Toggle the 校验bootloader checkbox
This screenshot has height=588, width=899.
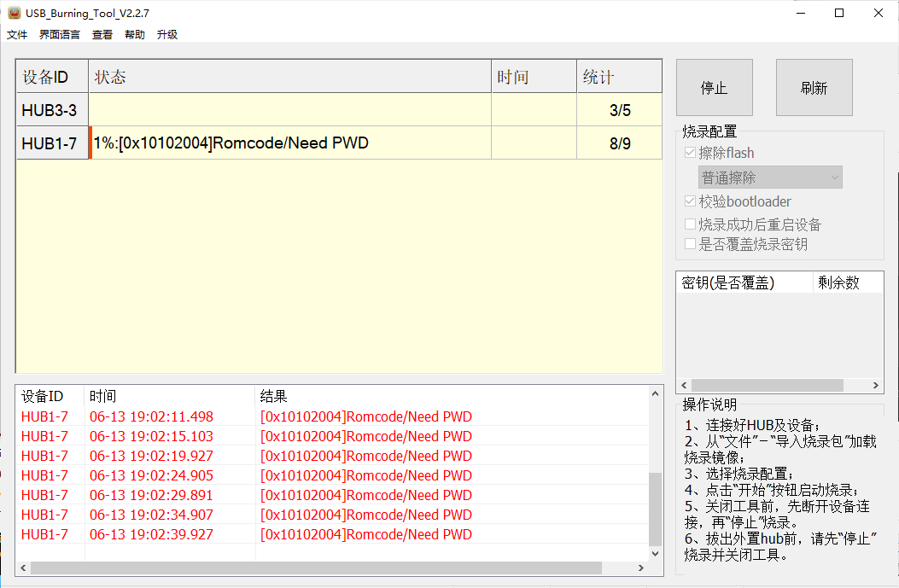pos(691,201)
